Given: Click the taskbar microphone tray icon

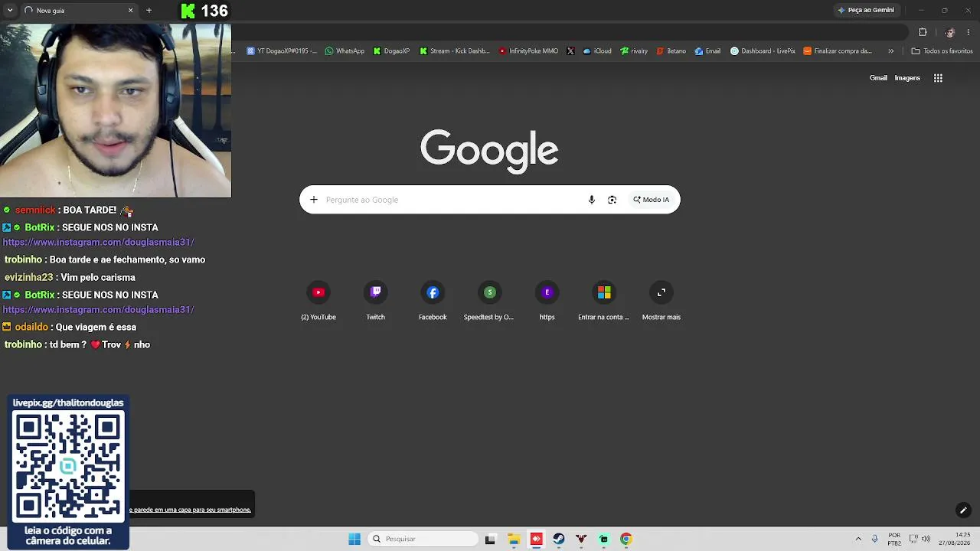Looking at the screenshot, I should 874,539.
